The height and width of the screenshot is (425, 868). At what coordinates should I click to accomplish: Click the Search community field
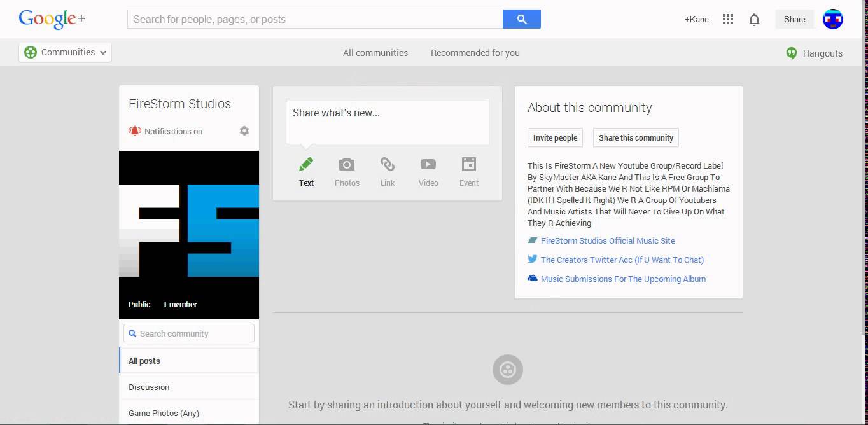click(189, 333)
